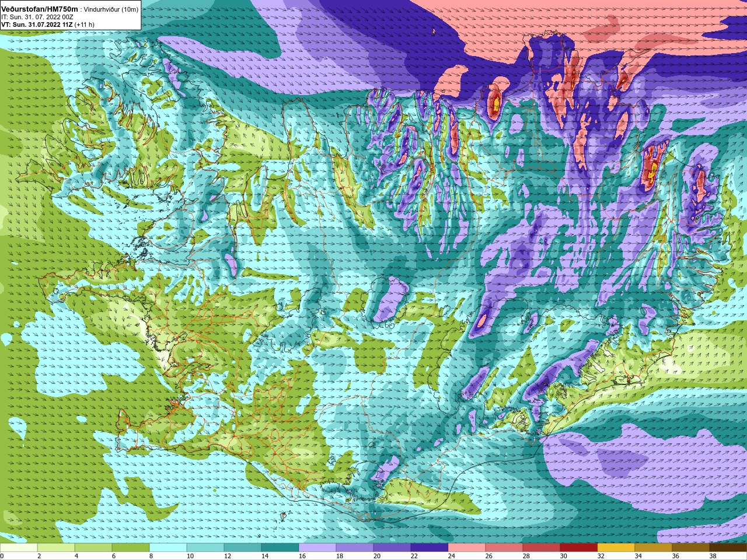Click the legend value label 30

click(564, 556)
